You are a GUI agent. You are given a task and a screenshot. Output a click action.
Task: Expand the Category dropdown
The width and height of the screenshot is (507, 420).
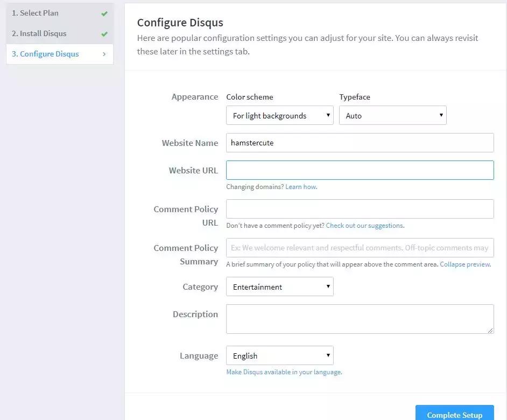point(279,286)
